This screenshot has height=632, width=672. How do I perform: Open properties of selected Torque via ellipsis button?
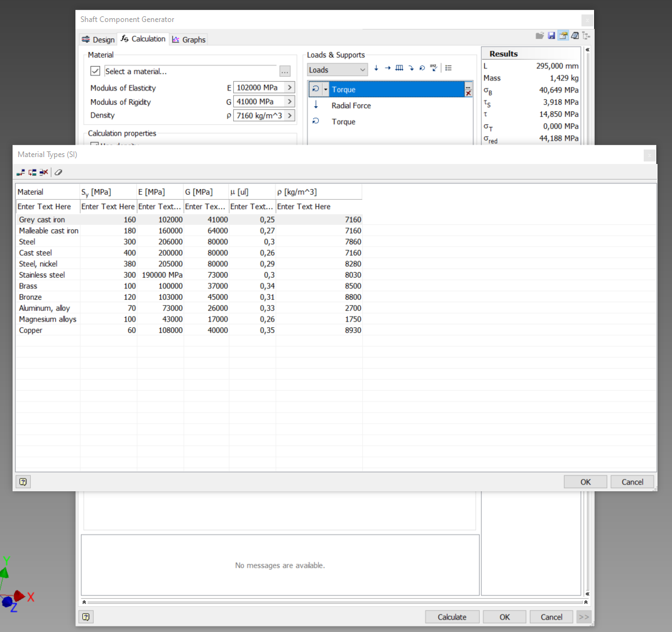tap(468, 87)
